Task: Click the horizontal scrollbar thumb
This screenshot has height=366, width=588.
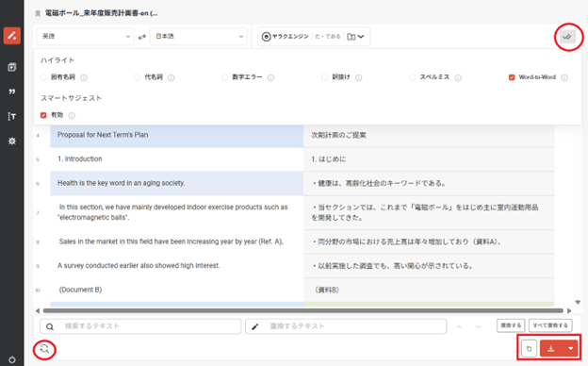Action: [x=303, y=310]
